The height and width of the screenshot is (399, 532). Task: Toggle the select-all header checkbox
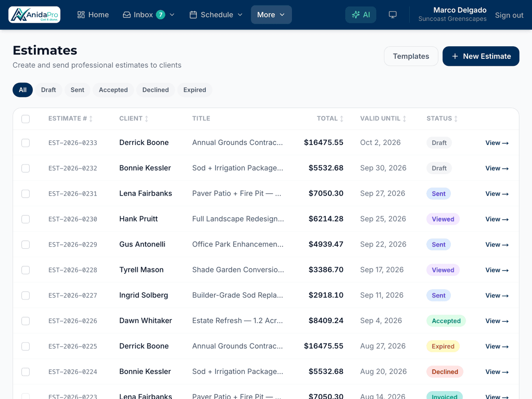tap(25, 119)
